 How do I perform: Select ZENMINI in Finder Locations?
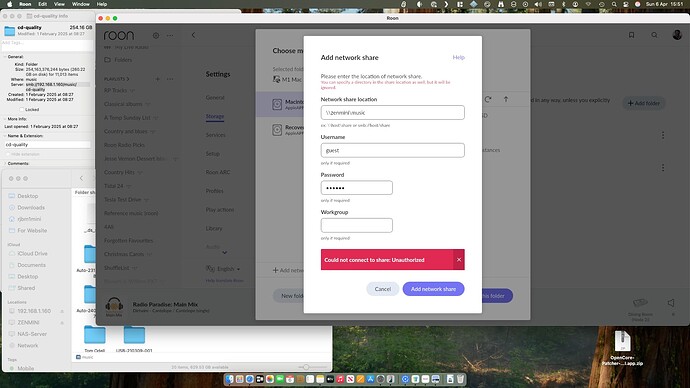28,322
